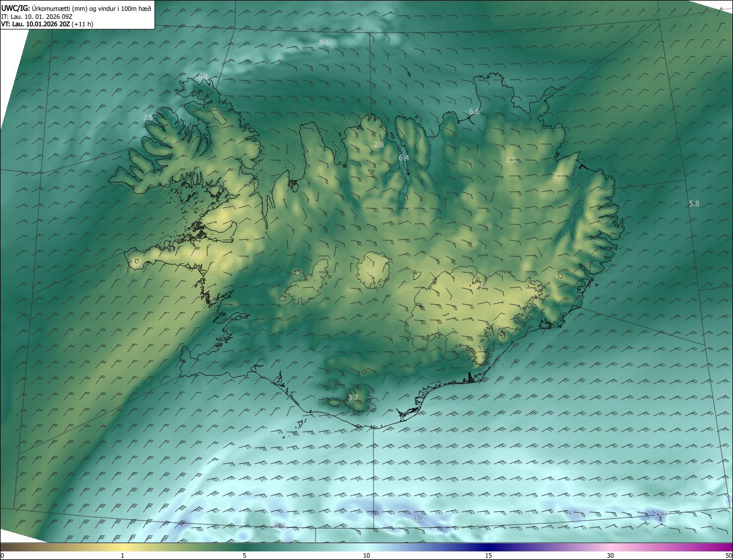This screenshot has width=733, height=560.
Task: Click the 0 tick label on the color scale
Action: point(2,555)
